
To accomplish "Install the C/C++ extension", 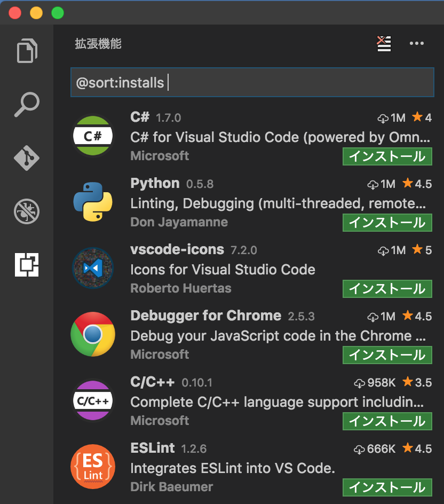I will click(387, 421).
